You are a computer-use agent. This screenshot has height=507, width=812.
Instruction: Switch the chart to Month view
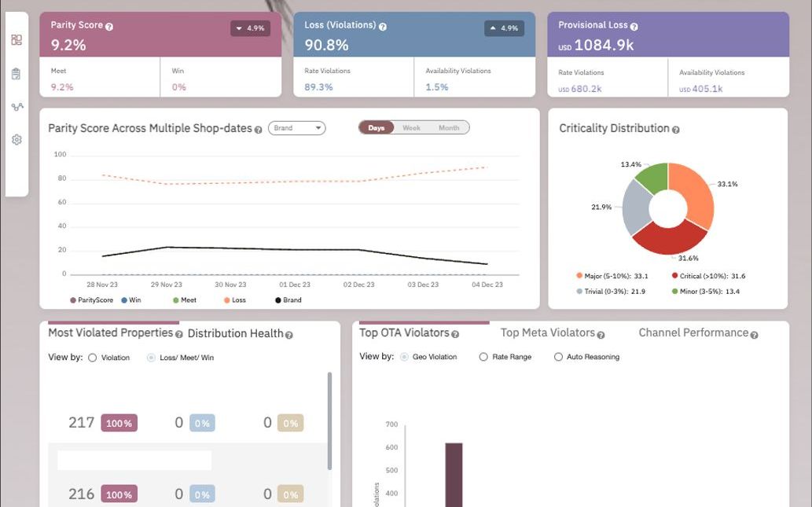449,128
